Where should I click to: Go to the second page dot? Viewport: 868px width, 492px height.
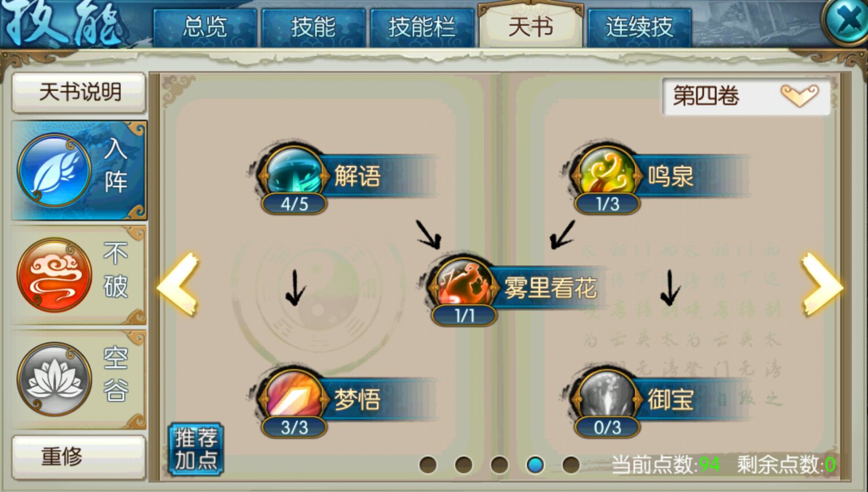click(x=464, y=464)
